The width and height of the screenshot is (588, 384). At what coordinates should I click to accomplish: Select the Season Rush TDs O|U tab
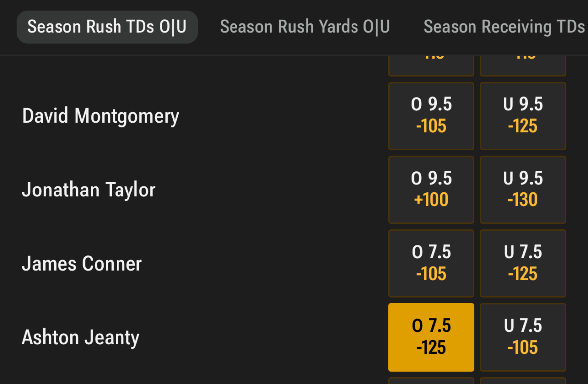click(107, 27)
